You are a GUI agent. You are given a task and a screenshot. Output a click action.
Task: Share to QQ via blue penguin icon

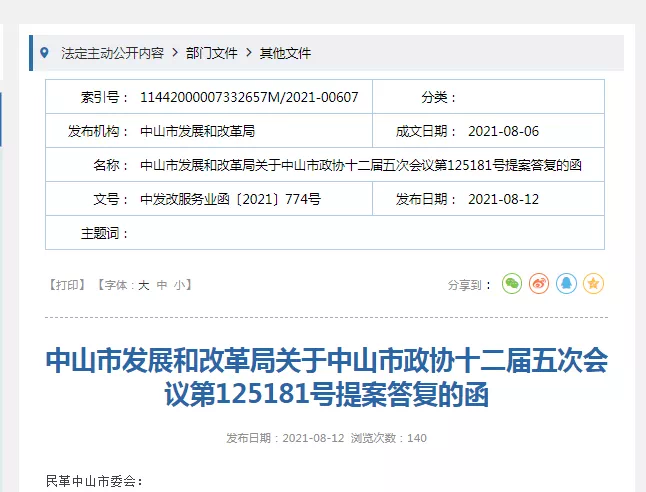point(566,284)
